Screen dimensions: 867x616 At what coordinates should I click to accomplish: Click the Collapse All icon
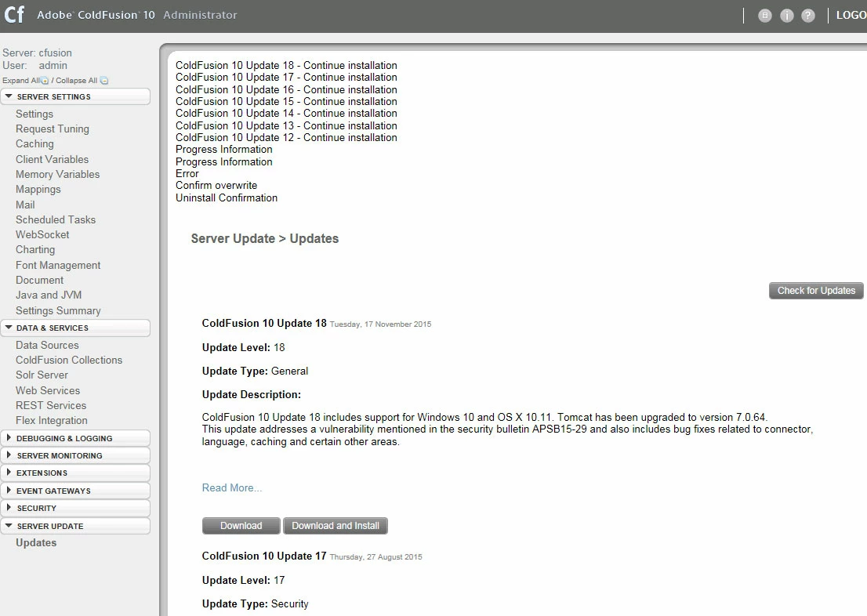pos(104,81)
